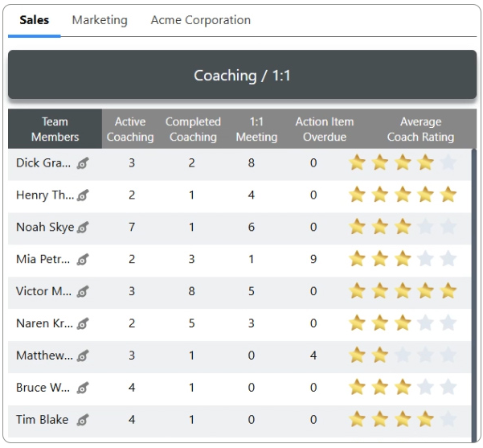Click the whistle icon next to Tim Blake

pyautogui.click(x=82, y=420)
